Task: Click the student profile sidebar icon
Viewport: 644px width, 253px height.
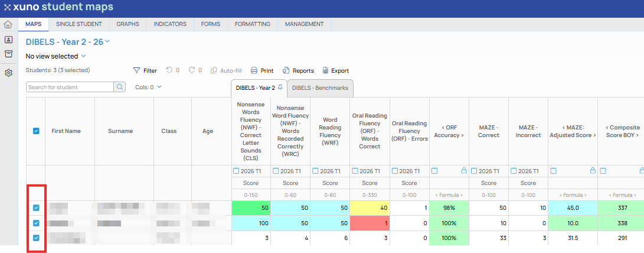Action: [9, 40]
